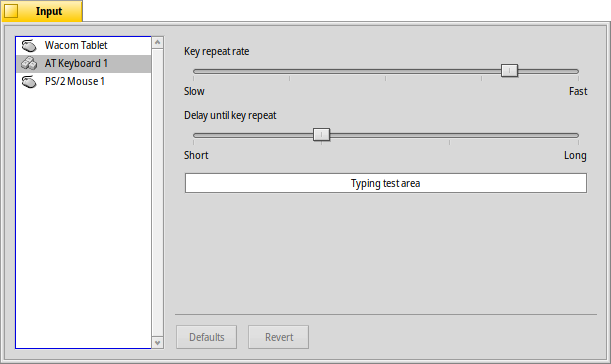Select Wacom Tablet in device list
Screen dimensions: 611x364
pos(83,46)
